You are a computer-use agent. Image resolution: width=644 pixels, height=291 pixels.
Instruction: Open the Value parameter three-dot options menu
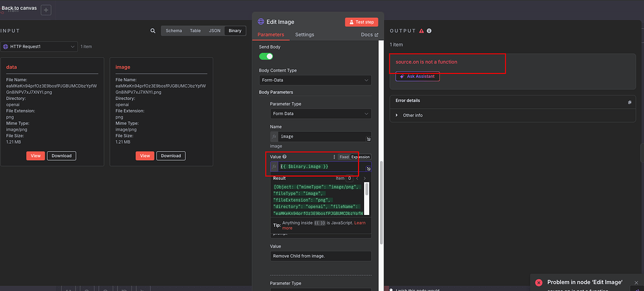point(334,156)
